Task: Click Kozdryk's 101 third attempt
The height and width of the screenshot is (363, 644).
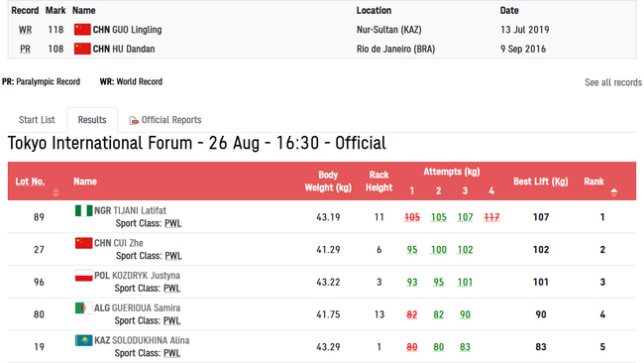Action: [x=465, y=282]
